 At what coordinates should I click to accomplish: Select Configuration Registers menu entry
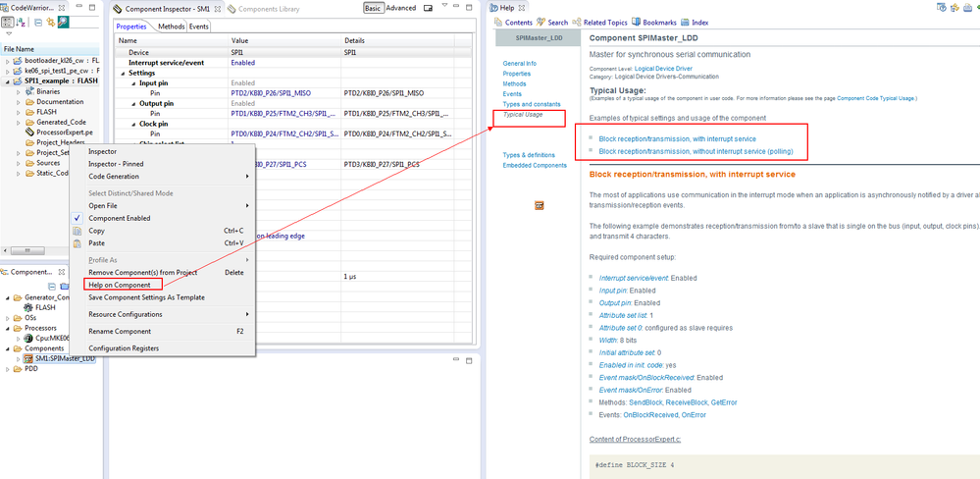point(163,348)
